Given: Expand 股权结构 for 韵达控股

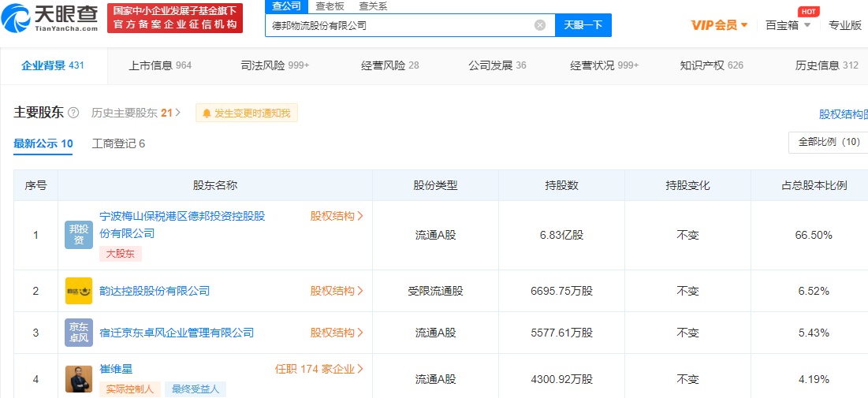Looking at the screenshot, I should click(x=337, y=291).
